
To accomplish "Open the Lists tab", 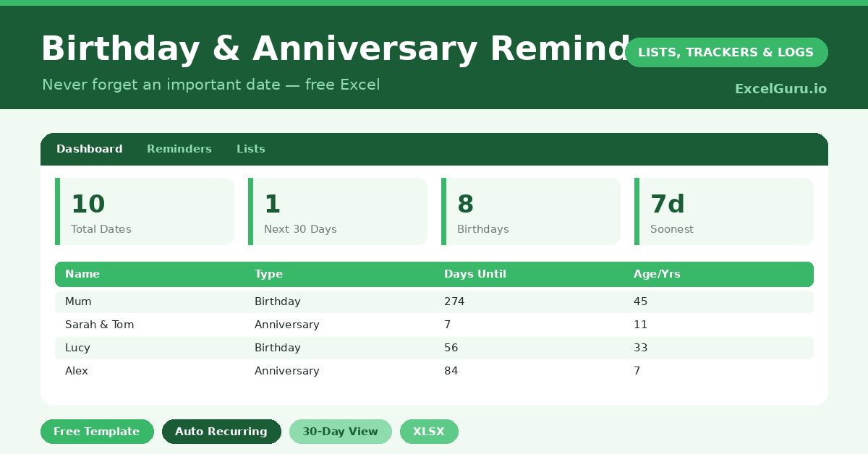I will [x=251, y=149].
